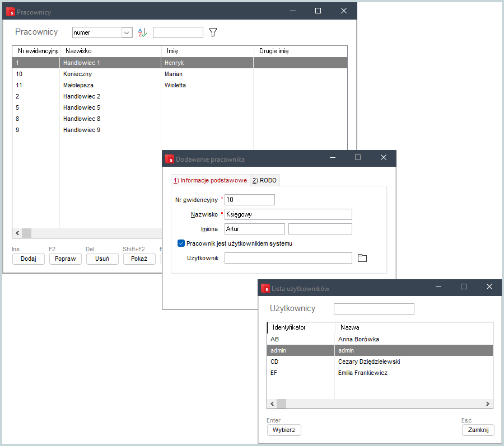Click the 'EF' identifier cell
Viewport: 504px width, 446px height.
[301, 373]
